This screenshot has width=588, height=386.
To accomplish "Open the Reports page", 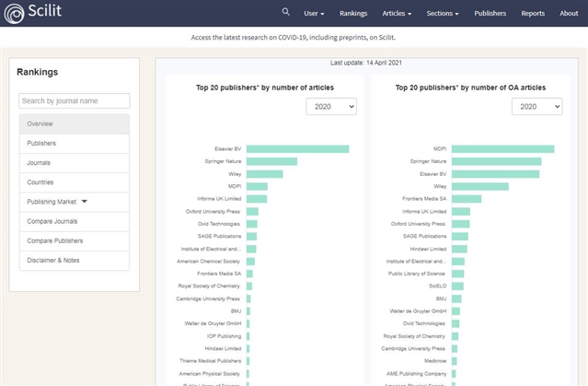I will [x=533, y=14].
